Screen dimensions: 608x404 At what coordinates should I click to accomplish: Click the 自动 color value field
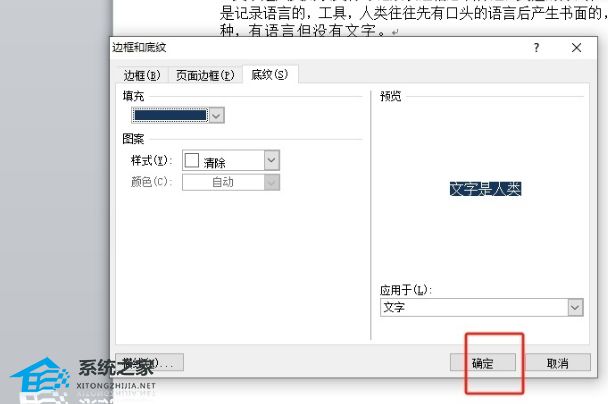[x=223, y=182]
